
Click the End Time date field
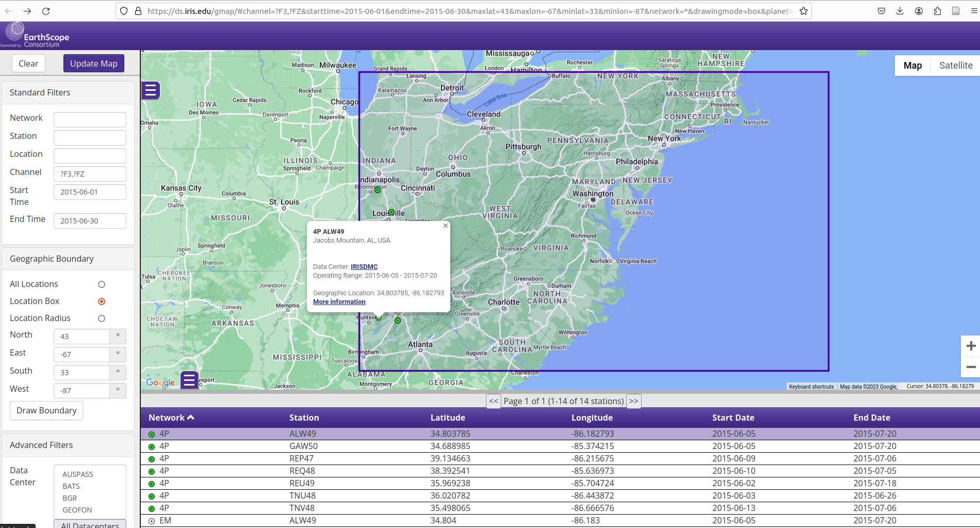click(x=90, y=221)
